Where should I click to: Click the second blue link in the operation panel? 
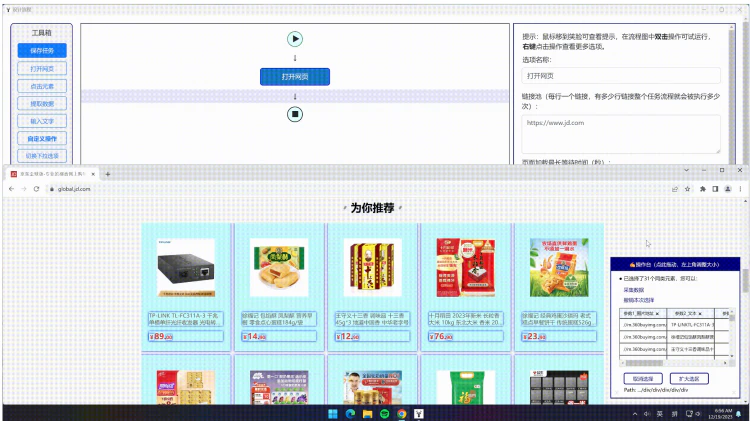pos(639,300)
